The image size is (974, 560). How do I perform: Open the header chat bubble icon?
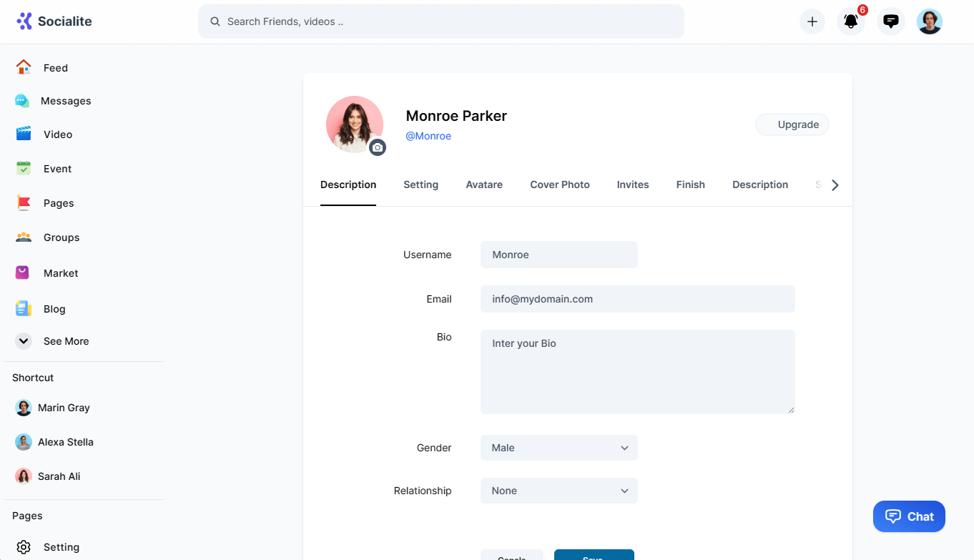(x=890, y=21)
